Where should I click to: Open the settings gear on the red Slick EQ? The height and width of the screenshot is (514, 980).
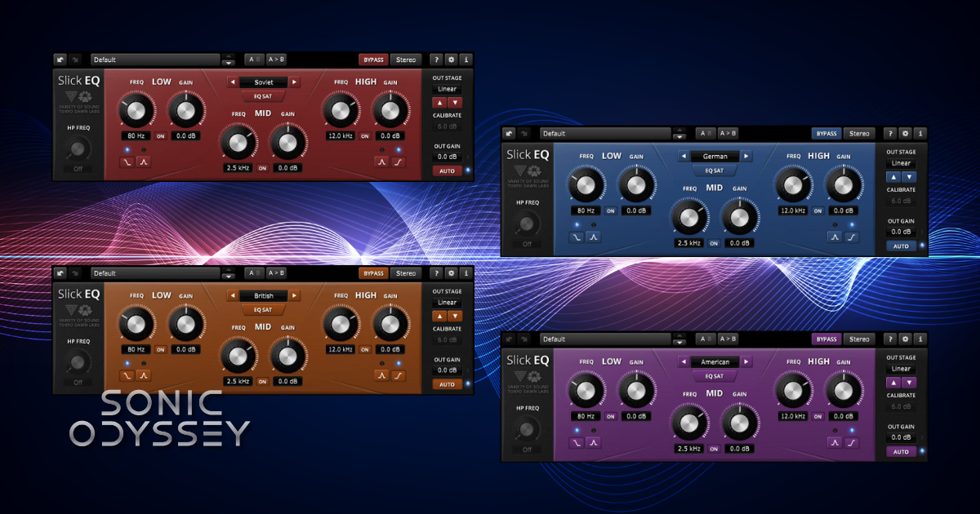(x=451, y=59)
